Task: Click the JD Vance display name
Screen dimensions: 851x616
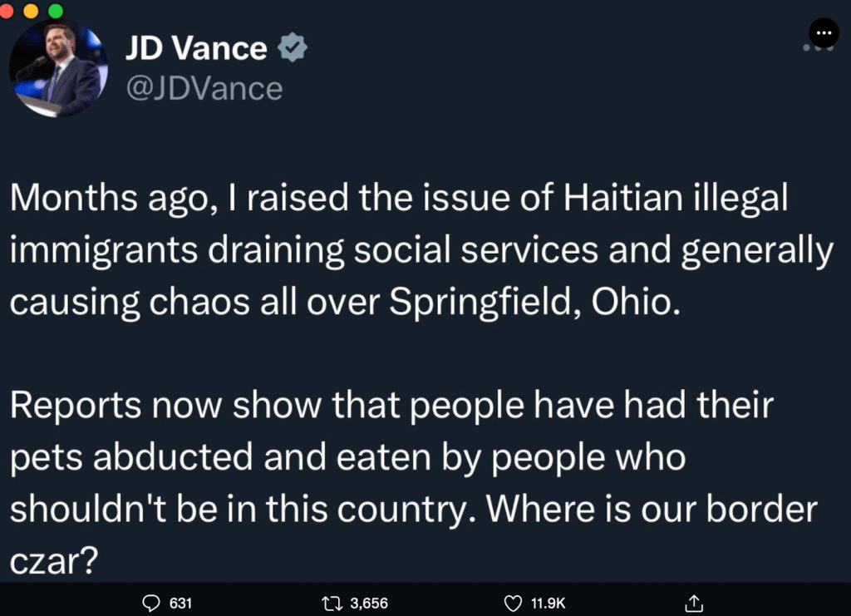Action: [196, 49]
